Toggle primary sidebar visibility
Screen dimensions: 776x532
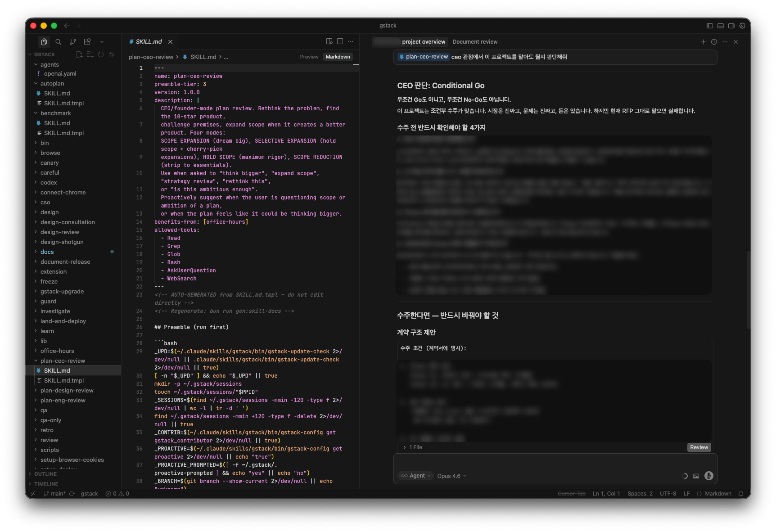[x=710, y=26]
